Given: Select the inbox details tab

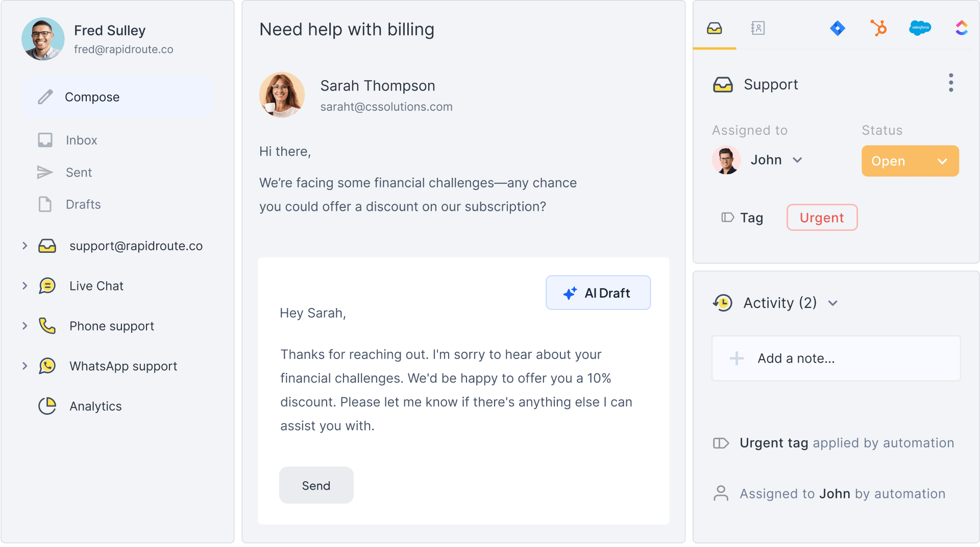Looking at the screenshot, I should [x=714, y=28].
